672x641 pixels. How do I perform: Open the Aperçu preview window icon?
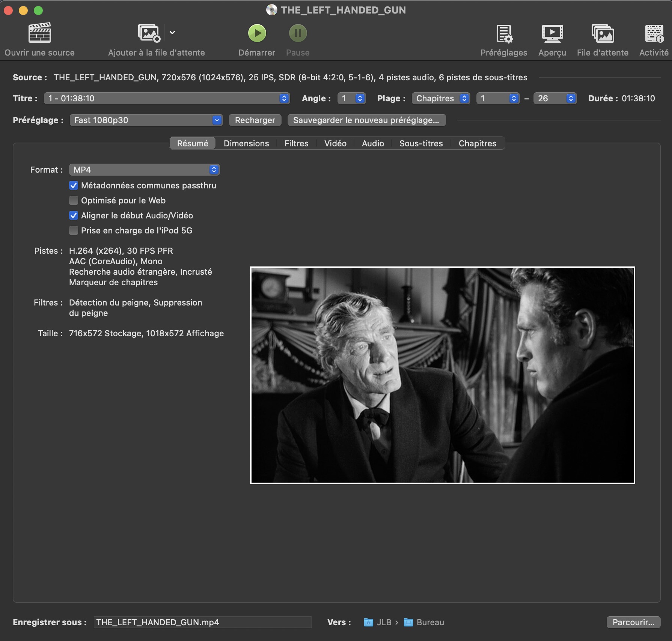(552, 33)
